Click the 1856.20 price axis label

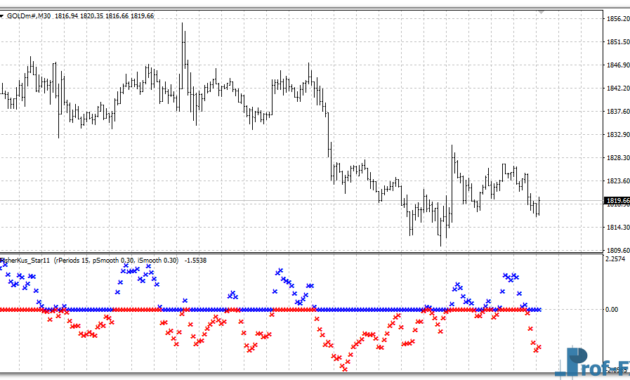pyautogui.click(x=618, y=18)
